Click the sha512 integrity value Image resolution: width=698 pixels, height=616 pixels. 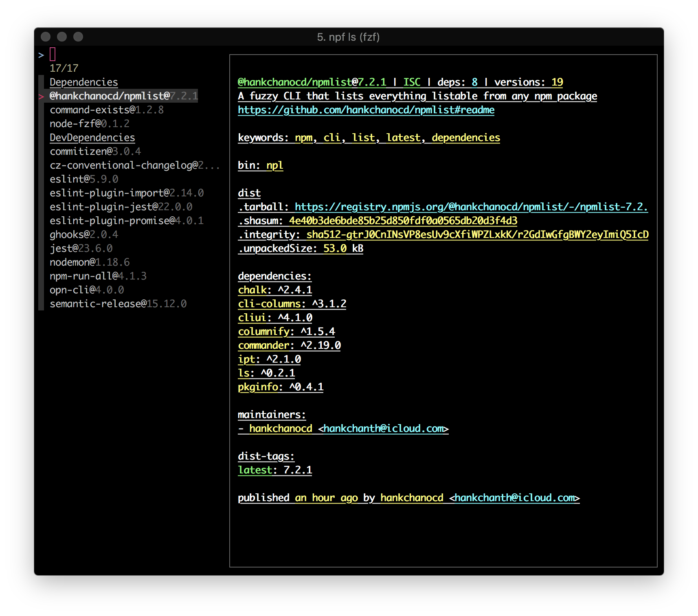click(x=477, y=235)
